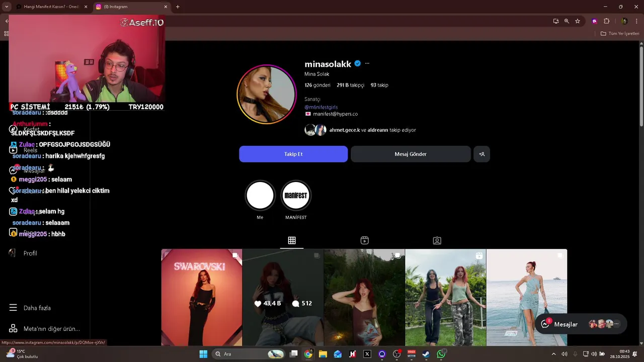This screenshot has height=362, width=644.
Task: Open aldreann mutual follower link
Action: [378, 130]
